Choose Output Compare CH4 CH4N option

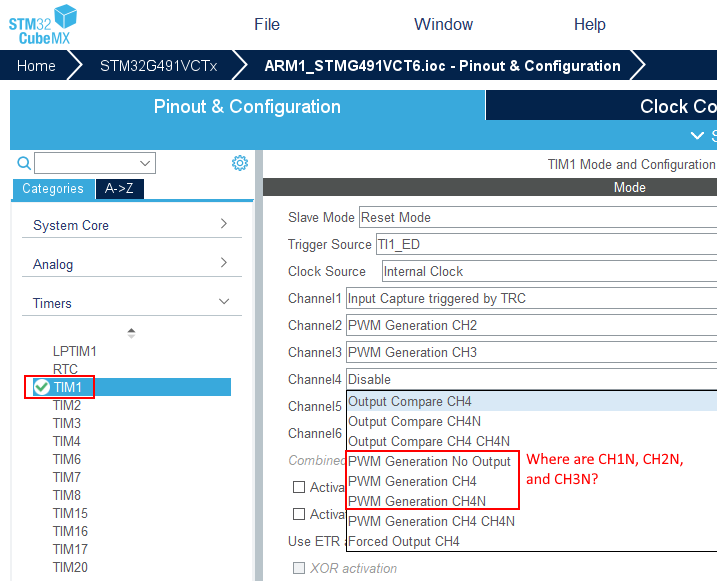pyautogui.click(x=532, y=441)
